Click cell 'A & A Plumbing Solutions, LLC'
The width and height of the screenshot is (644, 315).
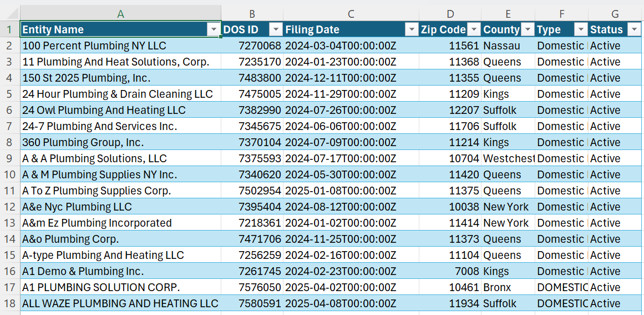pyautogui.click(x=120, y=158)
